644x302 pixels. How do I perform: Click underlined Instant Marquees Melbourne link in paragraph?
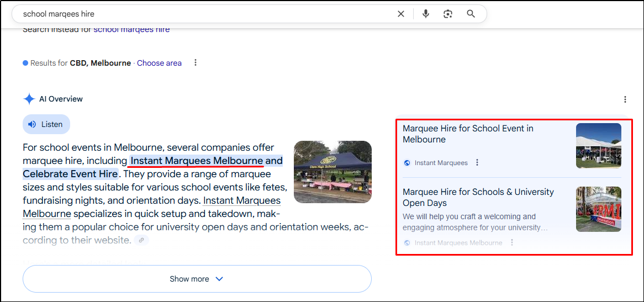(152, 207)
